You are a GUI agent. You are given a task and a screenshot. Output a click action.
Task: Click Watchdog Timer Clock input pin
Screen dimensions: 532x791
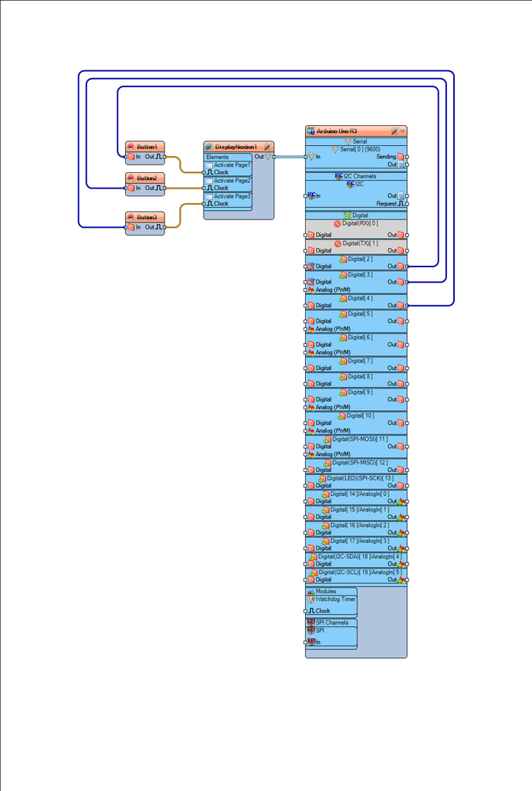(x=306, y=611)
